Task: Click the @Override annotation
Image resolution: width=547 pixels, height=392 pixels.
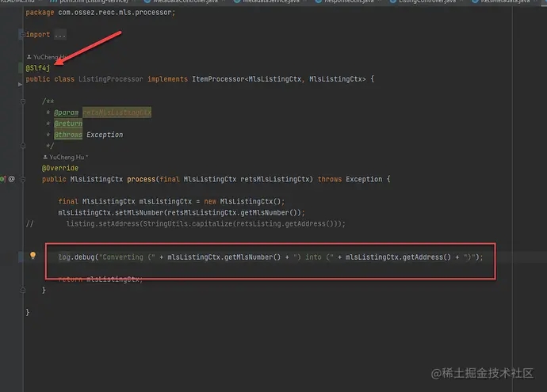Action: point(60,168)
